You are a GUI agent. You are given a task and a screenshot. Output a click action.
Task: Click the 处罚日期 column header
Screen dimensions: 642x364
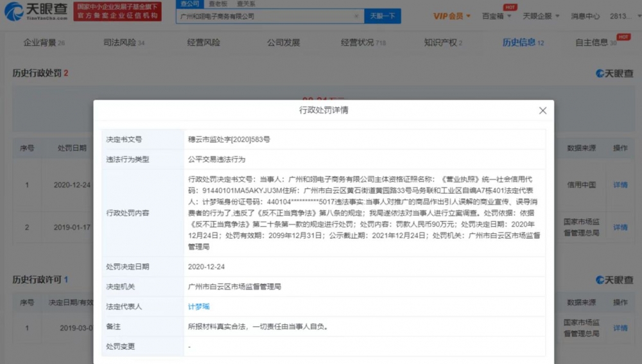pos(72,148)
